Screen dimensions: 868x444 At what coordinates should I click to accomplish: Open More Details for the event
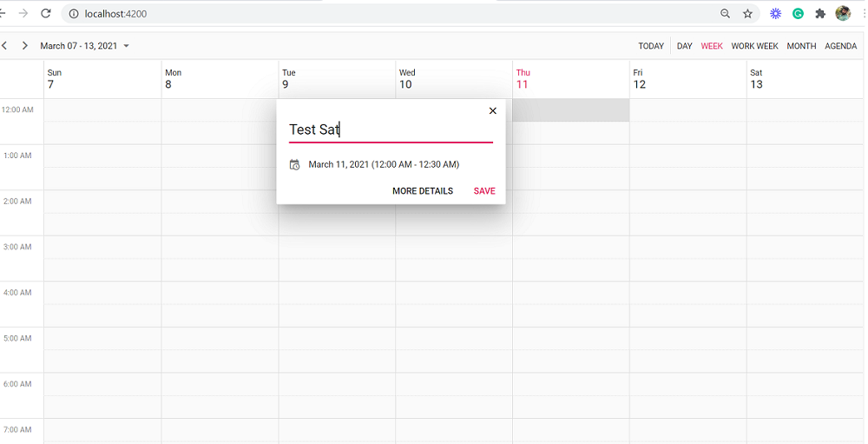423,191
